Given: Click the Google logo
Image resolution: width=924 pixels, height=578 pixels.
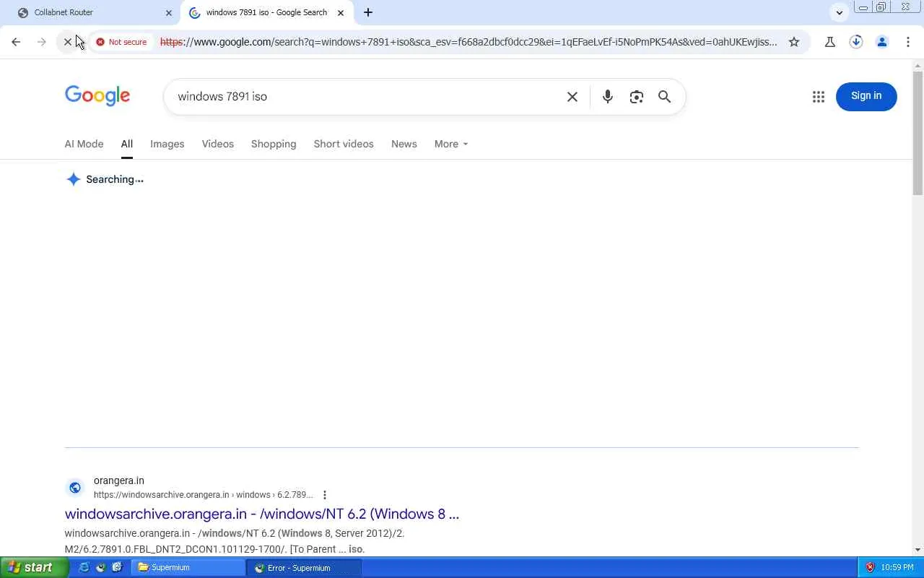Looking at the screenshot, I should 97,96.
